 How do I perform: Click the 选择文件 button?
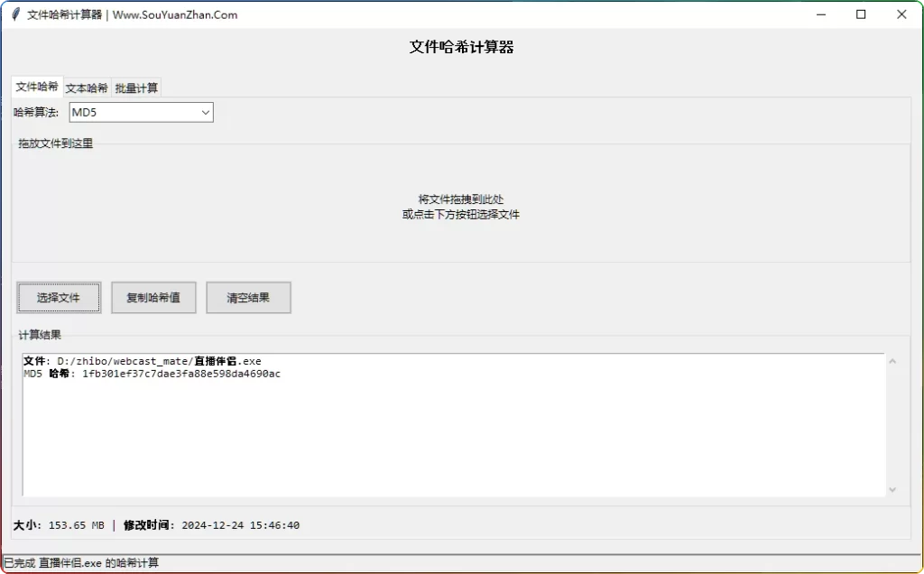[x=59, y=297]
